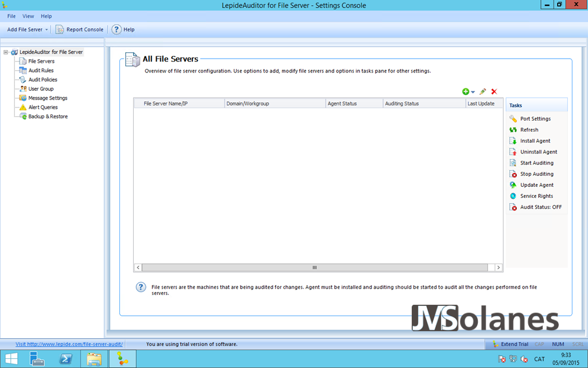Click the taskbar clock showing 9:33
The image size is (588, 368).
click(x=566, y=359)
